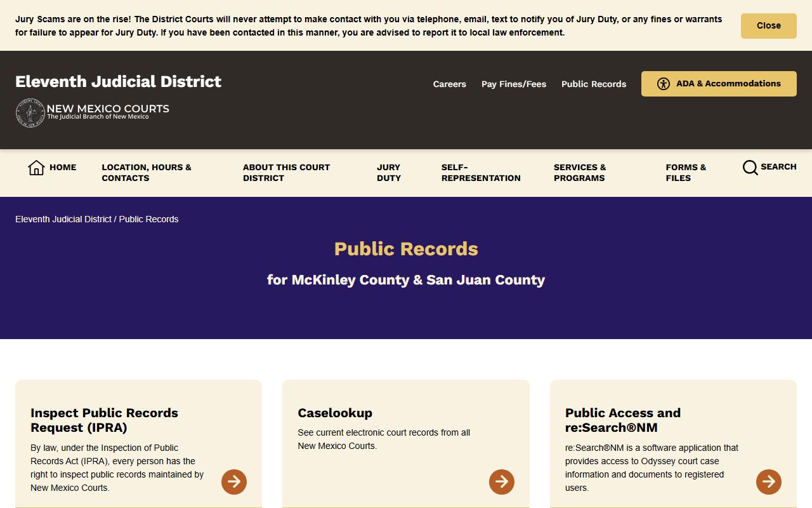Screen dimensions: 812x508
Task: Dismiss the jury scam alert with Close
Action: coord(768,26)
